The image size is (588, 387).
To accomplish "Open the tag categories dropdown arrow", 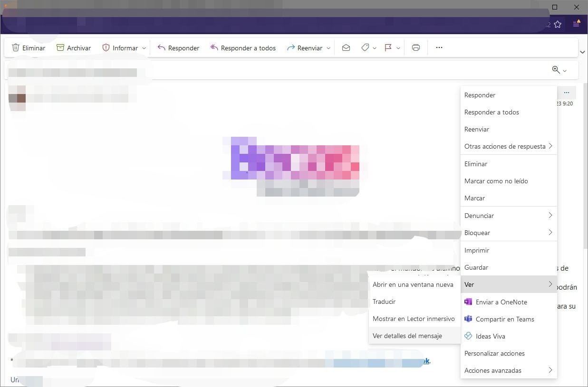I will [x=375, y=48].
